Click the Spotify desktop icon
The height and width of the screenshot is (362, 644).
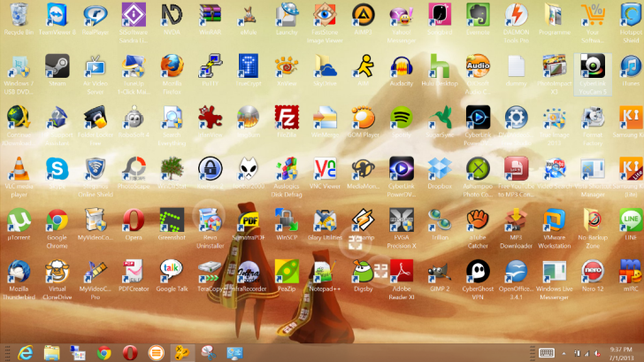402,118
